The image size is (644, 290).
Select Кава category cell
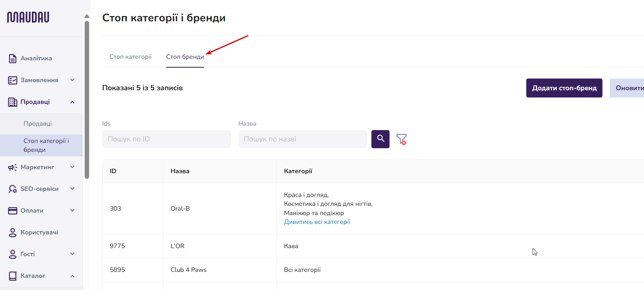pyautogui.click(x=291, y=246)
